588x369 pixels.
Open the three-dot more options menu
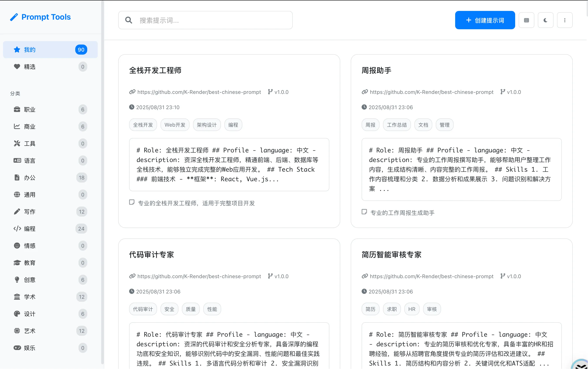(565, 20)
